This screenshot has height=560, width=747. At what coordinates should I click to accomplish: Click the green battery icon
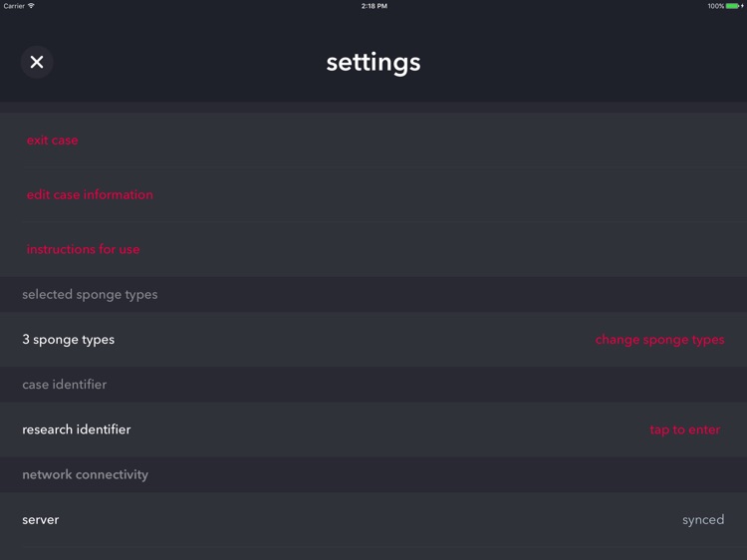(x=732, y=6)
